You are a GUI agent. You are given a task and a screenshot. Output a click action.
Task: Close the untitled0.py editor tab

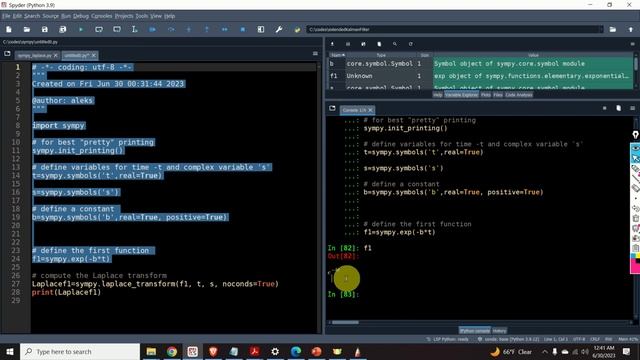click(93, 55)
